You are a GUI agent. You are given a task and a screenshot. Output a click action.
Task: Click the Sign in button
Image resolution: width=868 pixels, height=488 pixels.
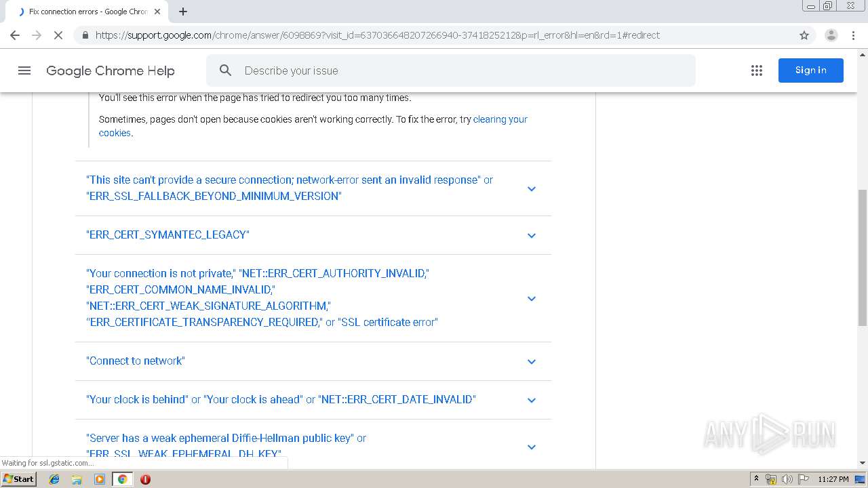(811, 70)
